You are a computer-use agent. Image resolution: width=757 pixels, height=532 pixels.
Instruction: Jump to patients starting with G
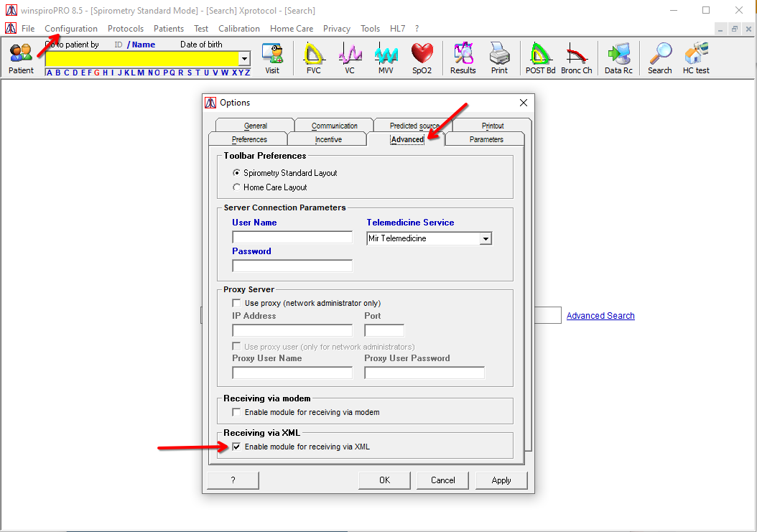(x=97, y=73)
